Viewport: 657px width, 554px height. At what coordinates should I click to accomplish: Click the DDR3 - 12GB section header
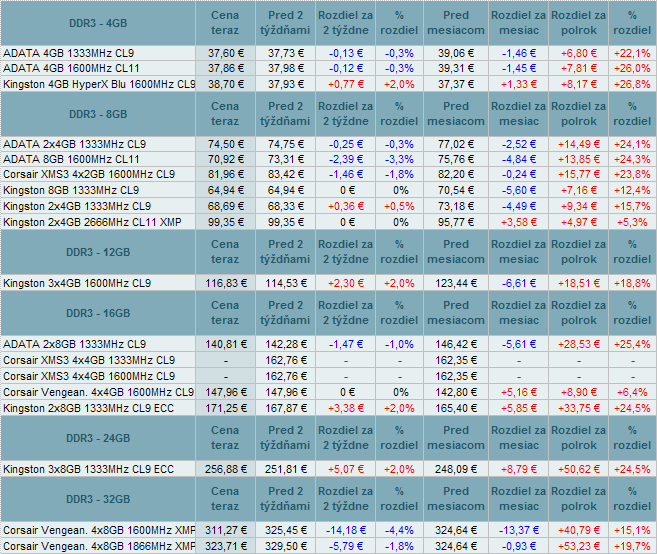point(98,252)
